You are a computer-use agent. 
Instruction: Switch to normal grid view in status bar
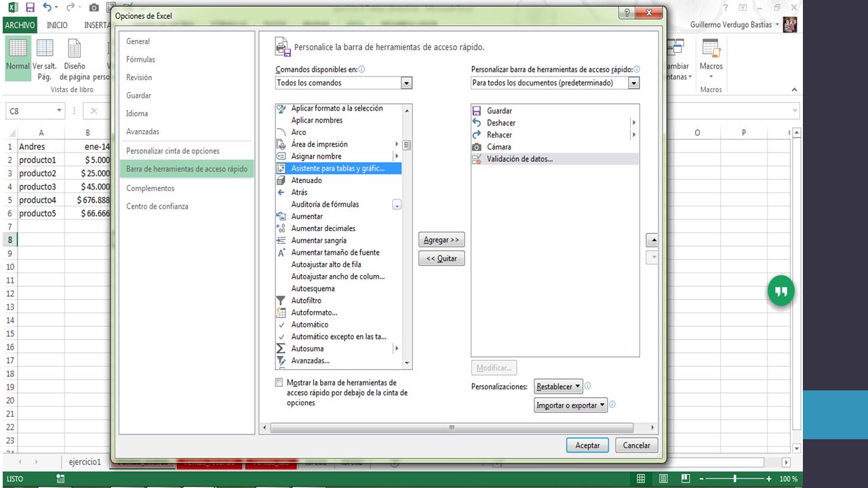point(641,479)
